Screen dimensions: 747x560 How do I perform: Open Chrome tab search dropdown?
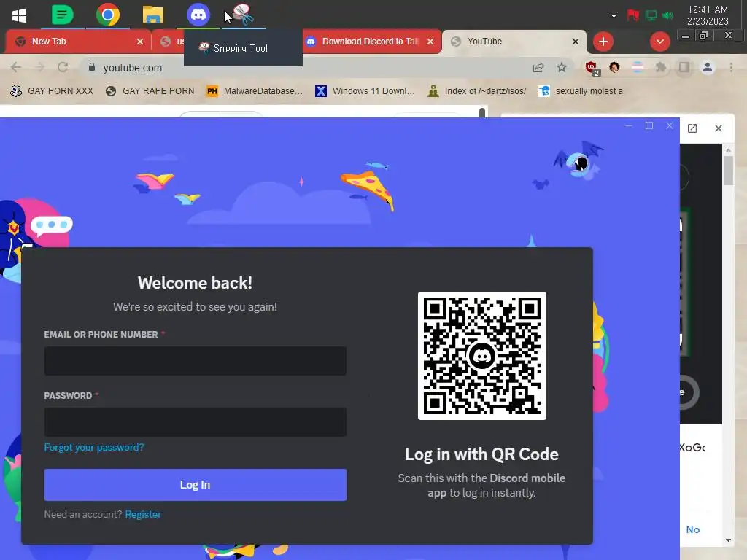(x=659, y=42)
